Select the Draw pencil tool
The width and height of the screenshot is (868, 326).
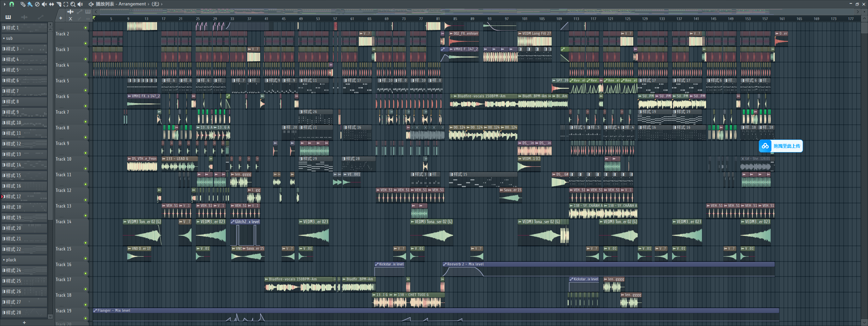tap(22, 4)
